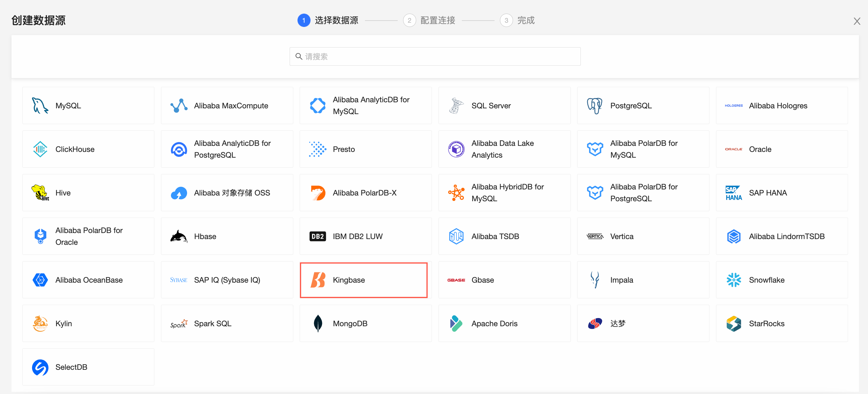This screenshot has height=394, width=868.
Task: Click the Kylin orange logo icon
Action: [x=40, y=323]
